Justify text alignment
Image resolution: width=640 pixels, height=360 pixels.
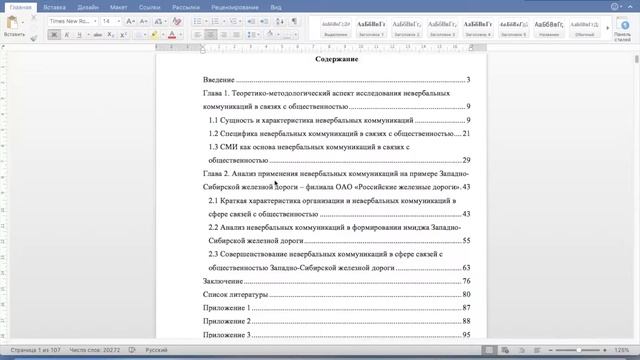point(236,35)
